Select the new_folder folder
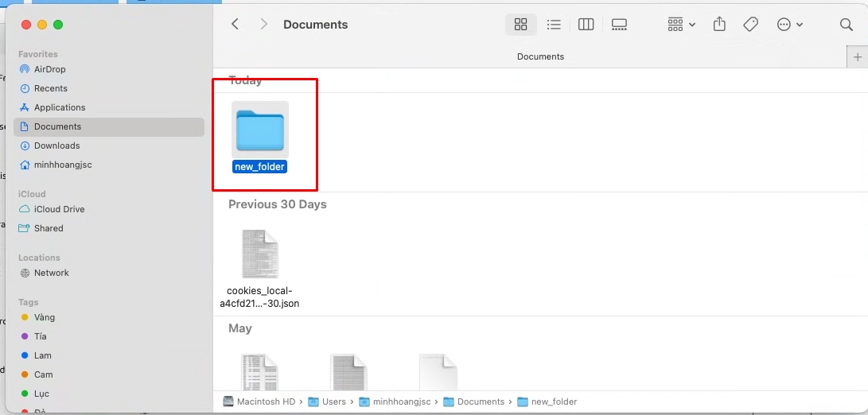This screenshot has width=868, height=415. pyautogui.click(x=260, y=131)
